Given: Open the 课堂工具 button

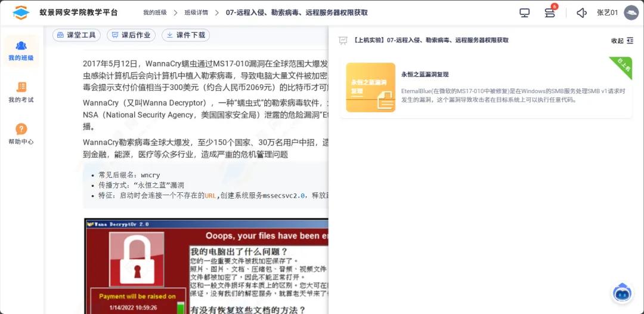Looking at the screenshot, I should point(76,35).
